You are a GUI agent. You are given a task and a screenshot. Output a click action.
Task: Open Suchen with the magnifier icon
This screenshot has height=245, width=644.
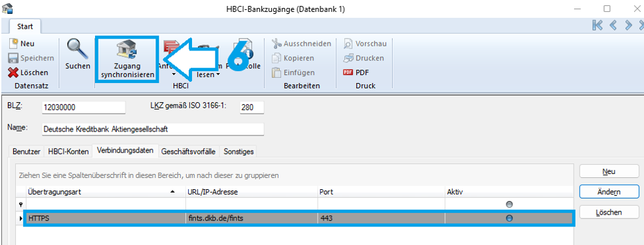[x=78, y=54]
